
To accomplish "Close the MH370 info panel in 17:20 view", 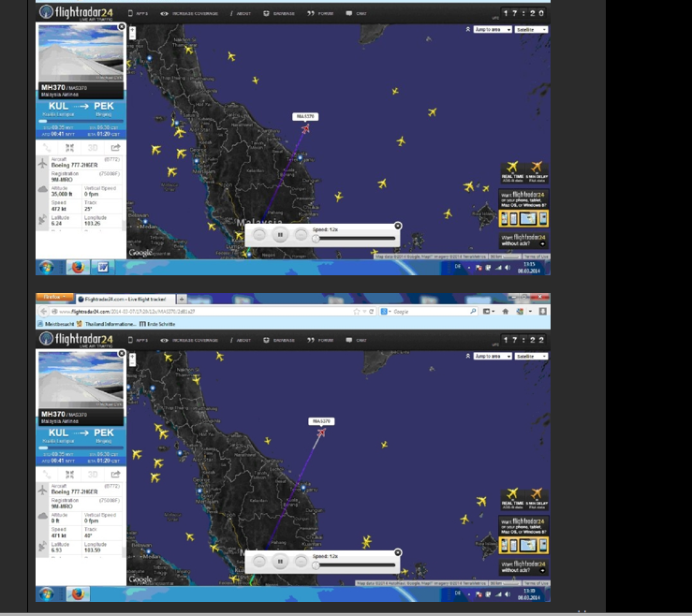I will [x=122, y=27].
